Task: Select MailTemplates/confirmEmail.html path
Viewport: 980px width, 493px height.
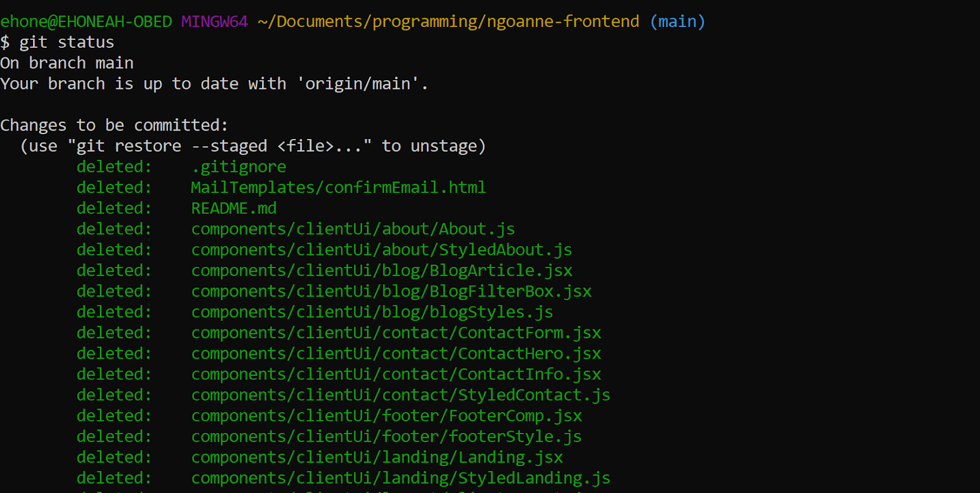Action: click(339, 187)
